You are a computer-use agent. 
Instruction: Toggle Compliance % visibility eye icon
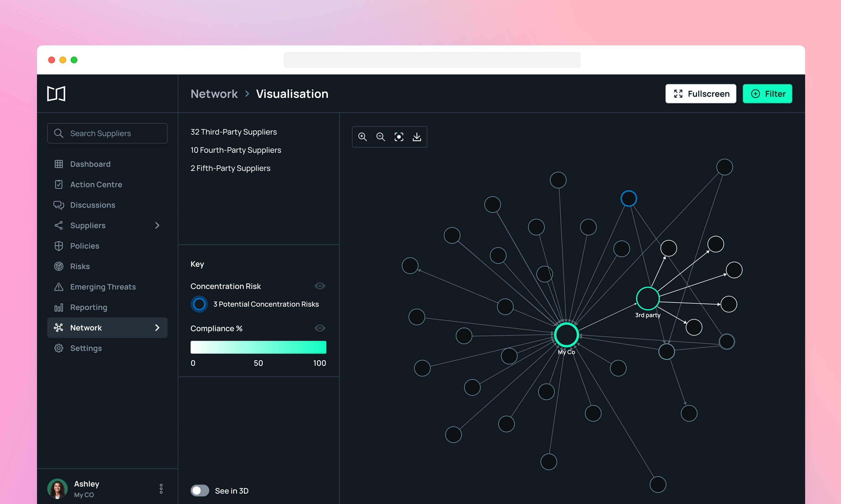(x=320, y=328)
